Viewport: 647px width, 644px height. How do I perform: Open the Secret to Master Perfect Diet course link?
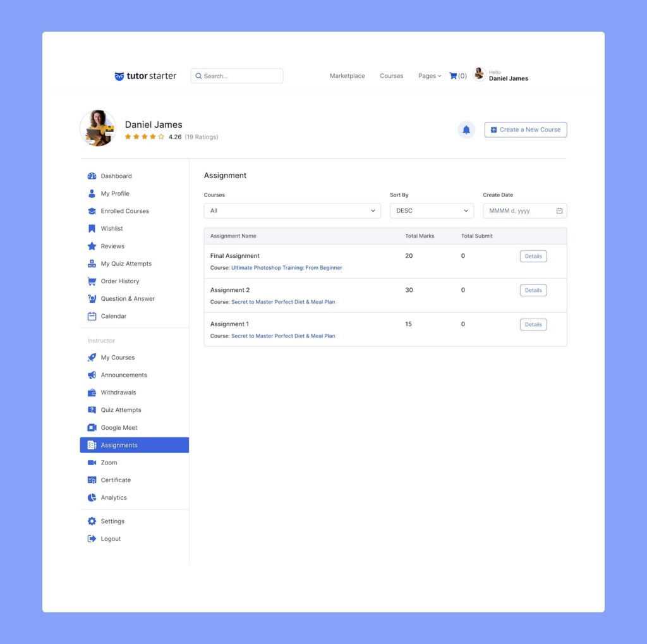coord(282,301)
